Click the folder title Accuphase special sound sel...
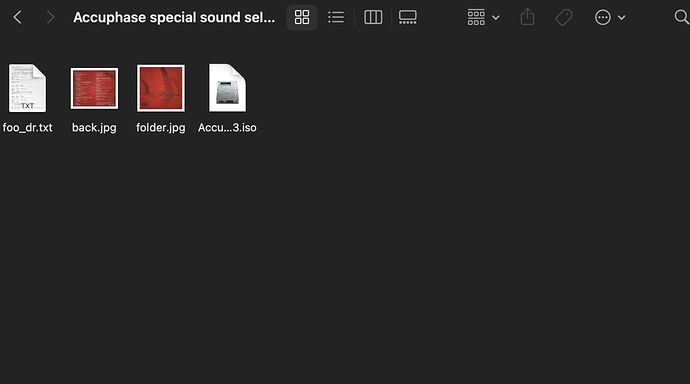Viewport: 690px width, 384px height. point(174,18)
